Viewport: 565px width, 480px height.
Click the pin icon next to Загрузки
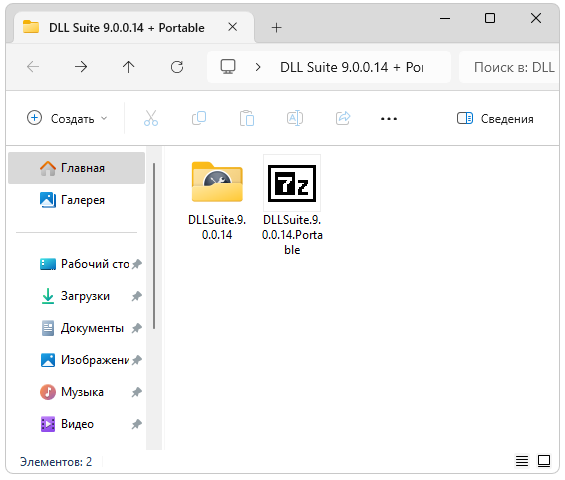pyautogui.click(x=137, y=296)
